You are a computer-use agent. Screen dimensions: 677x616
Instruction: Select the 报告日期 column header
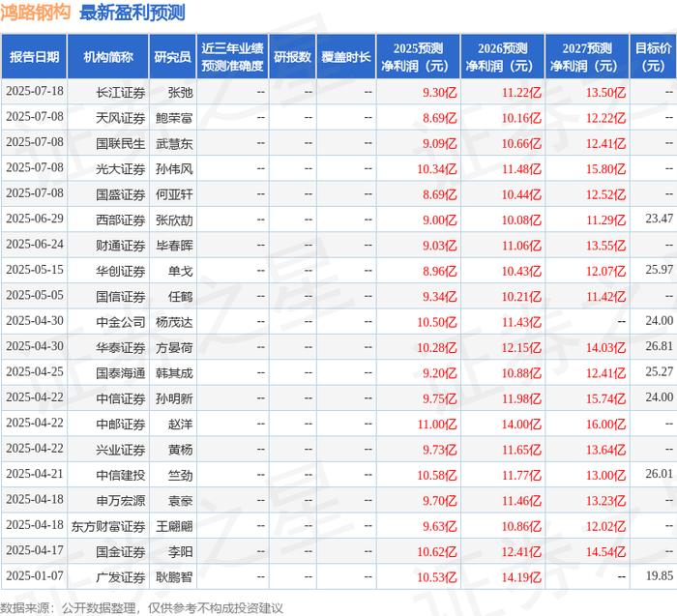34,56
